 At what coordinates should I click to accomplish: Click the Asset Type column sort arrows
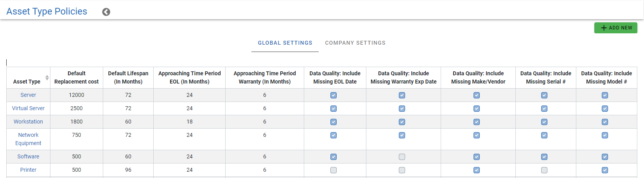coord(47,78)
